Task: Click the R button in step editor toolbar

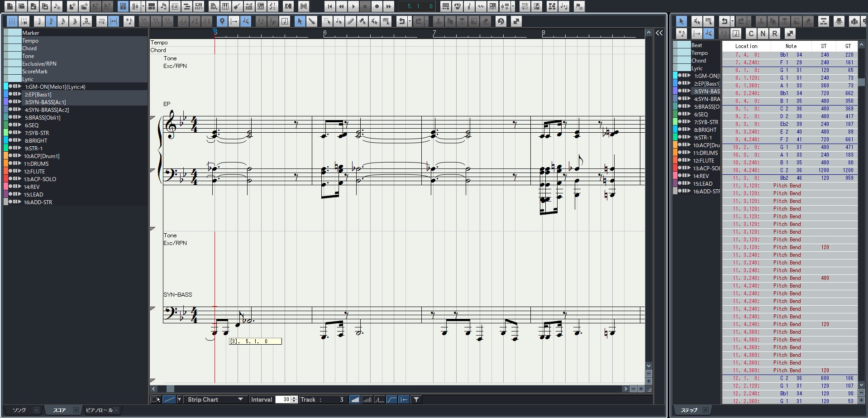Action: tap(775, 33)
